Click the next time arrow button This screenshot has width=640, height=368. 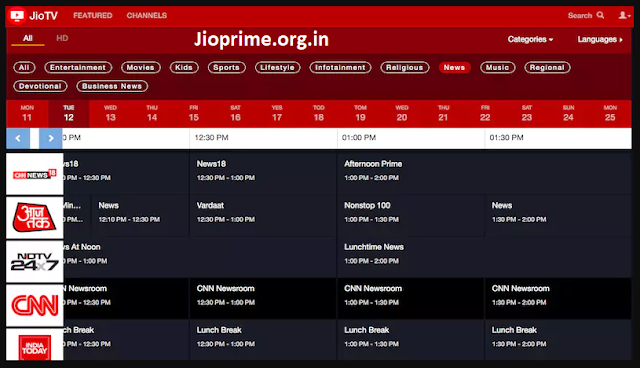(50, 138)
